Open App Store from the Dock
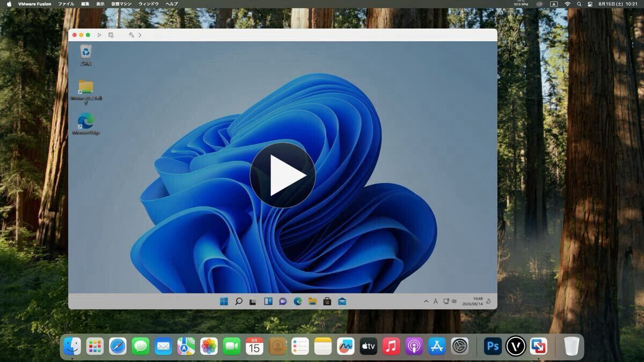This screenshot has width=644, height=362. tap(437, 346)
